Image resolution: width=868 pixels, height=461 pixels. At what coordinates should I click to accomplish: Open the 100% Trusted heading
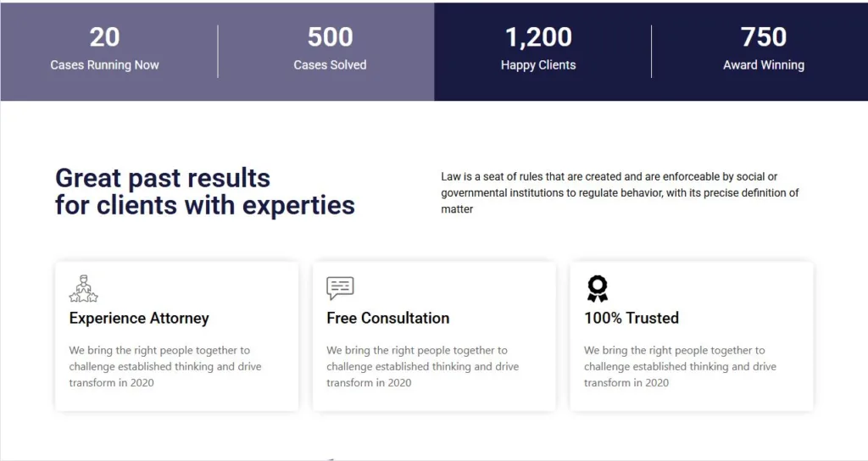[631, 319]
